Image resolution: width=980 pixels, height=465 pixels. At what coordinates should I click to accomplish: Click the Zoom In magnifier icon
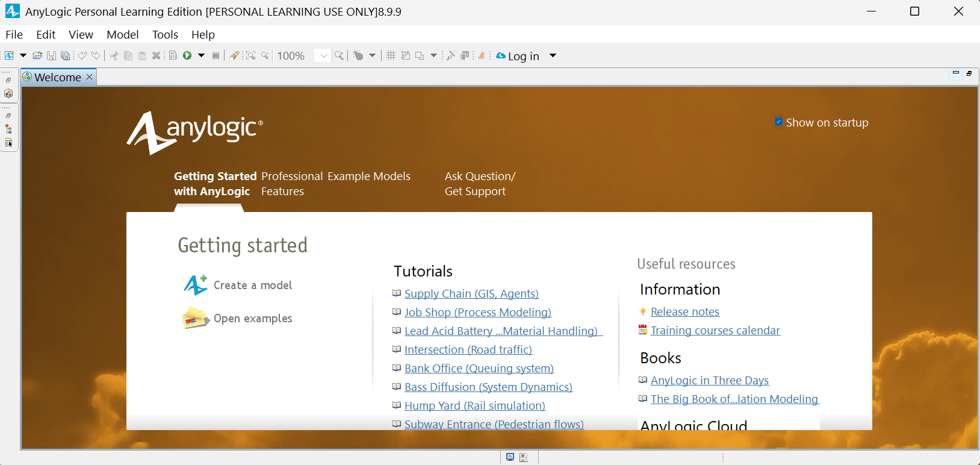340,55
